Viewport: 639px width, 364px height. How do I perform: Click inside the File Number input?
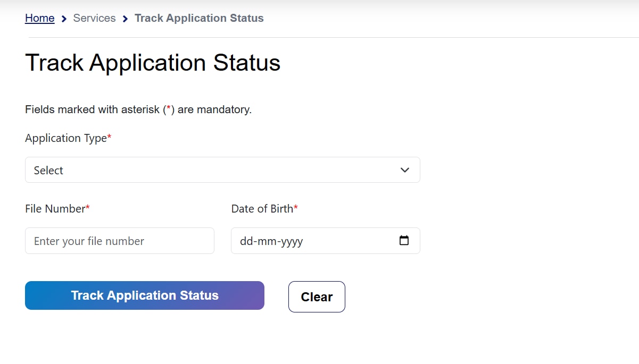coord(119,241)
